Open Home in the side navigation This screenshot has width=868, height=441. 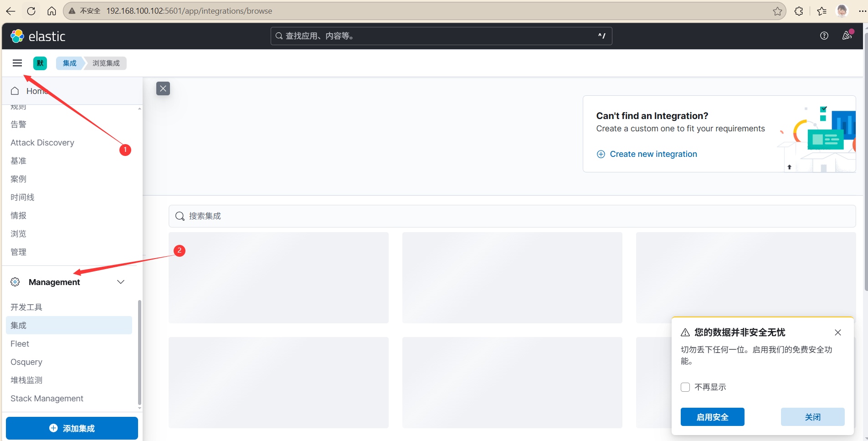pyautogui.click(x=72, y=91)
